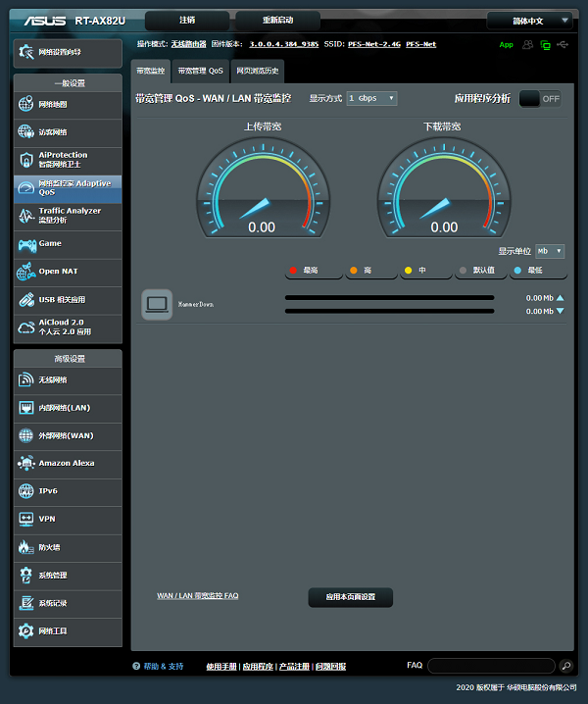Open the network setup wizard icon

[x=26, y=52]
